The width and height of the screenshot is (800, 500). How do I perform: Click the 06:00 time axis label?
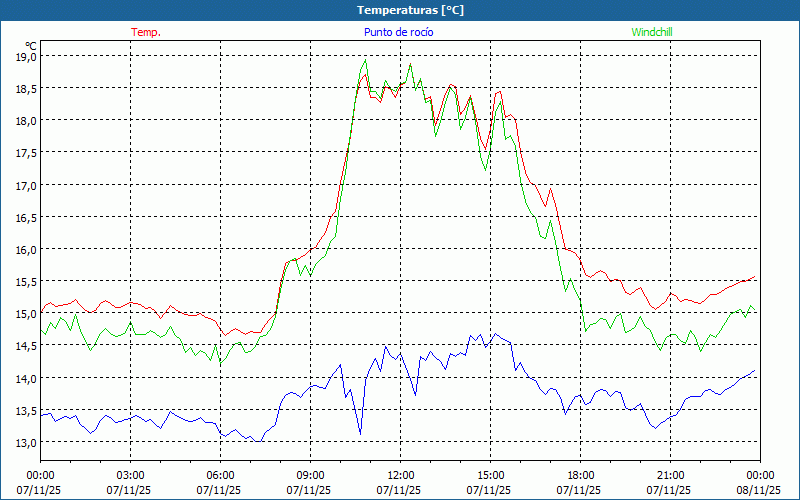(221, 475)
